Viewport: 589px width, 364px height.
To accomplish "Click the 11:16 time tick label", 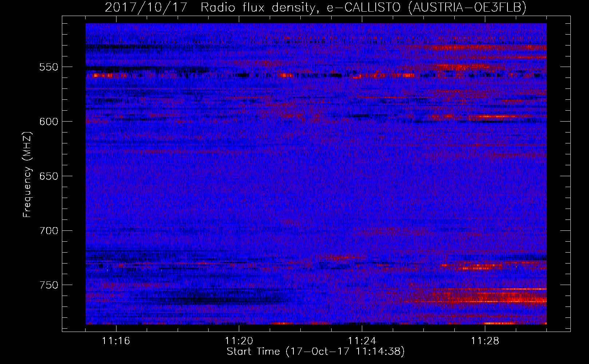I will pos(116,341).
